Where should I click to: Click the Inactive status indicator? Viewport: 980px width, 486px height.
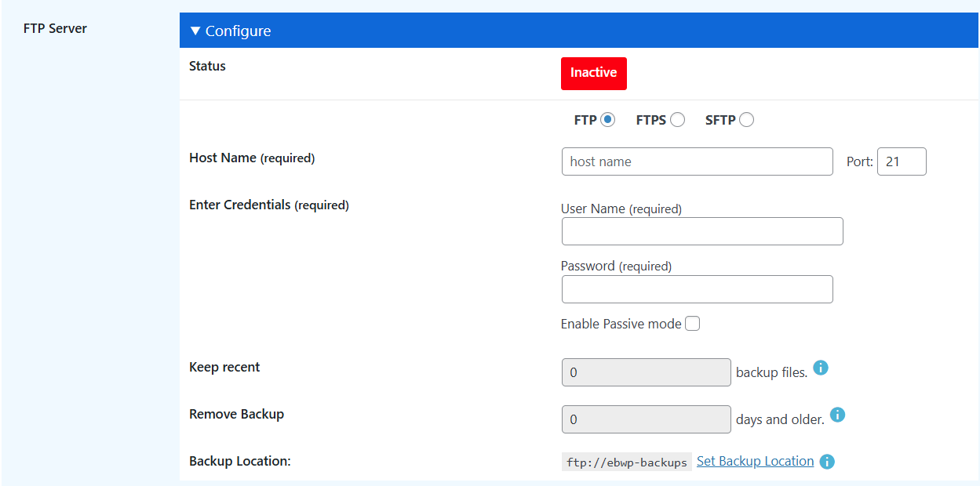pos(594,73)
